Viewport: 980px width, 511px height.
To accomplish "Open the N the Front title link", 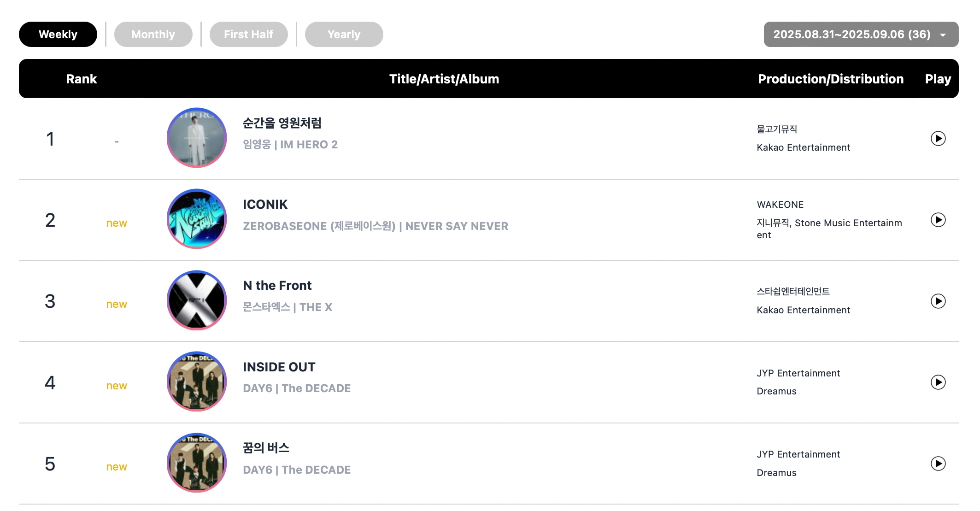I will point(277,286).
